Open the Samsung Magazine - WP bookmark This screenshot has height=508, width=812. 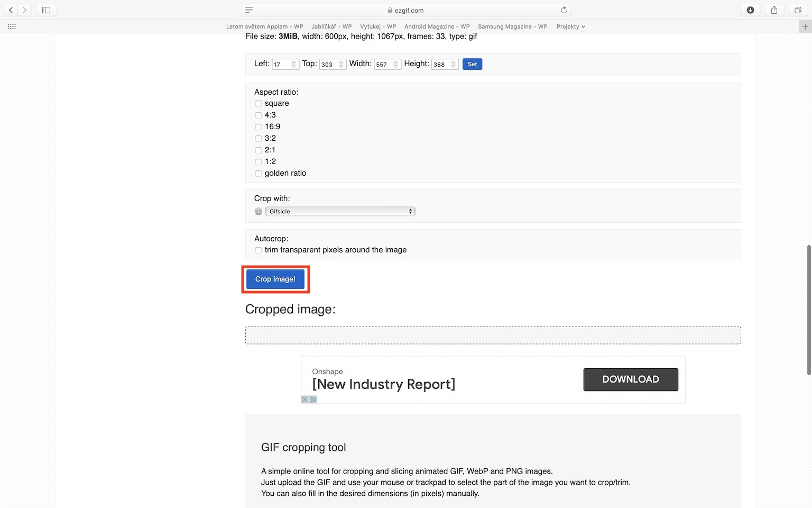coord(512,26)
